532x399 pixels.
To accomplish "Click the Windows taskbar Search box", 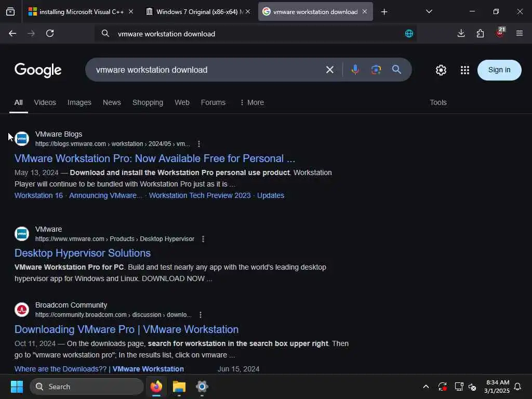I will pos(87,387).
